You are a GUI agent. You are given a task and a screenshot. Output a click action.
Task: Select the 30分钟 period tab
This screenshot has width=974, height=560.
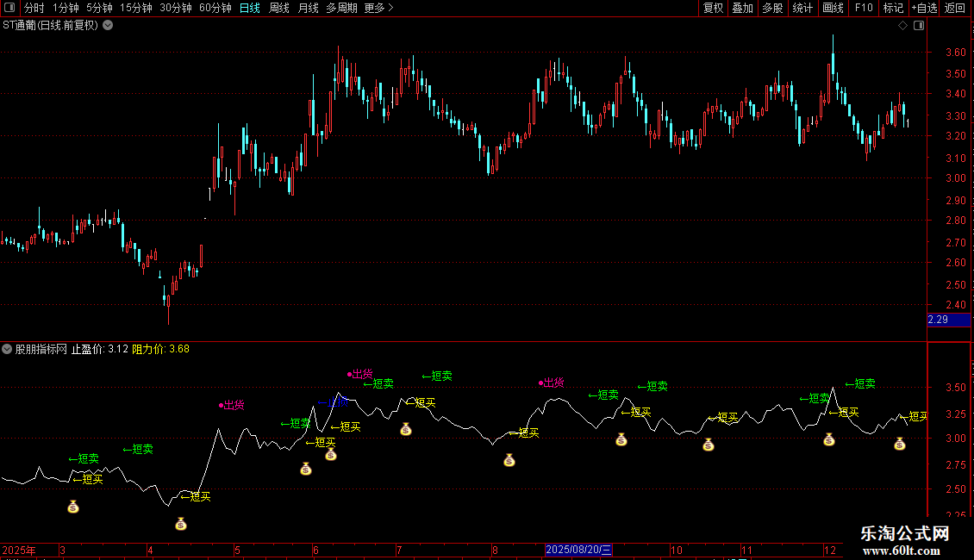[176, 8]
